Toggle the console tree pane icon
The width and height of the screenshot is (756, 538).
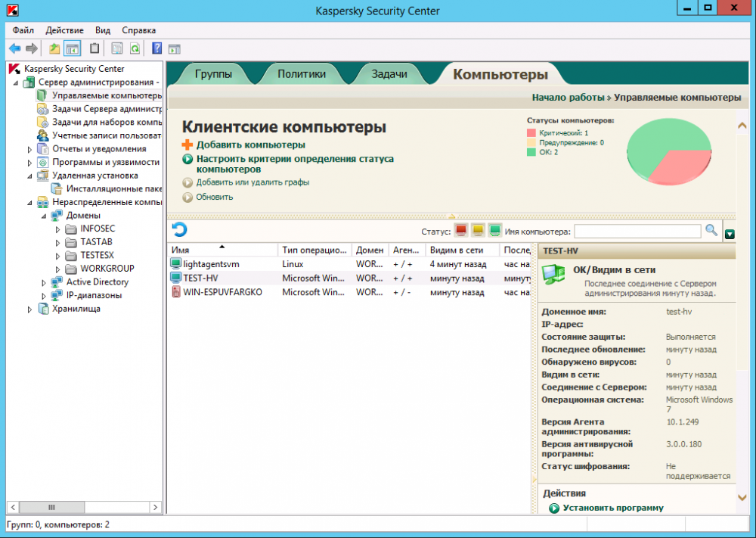(73, 48)
